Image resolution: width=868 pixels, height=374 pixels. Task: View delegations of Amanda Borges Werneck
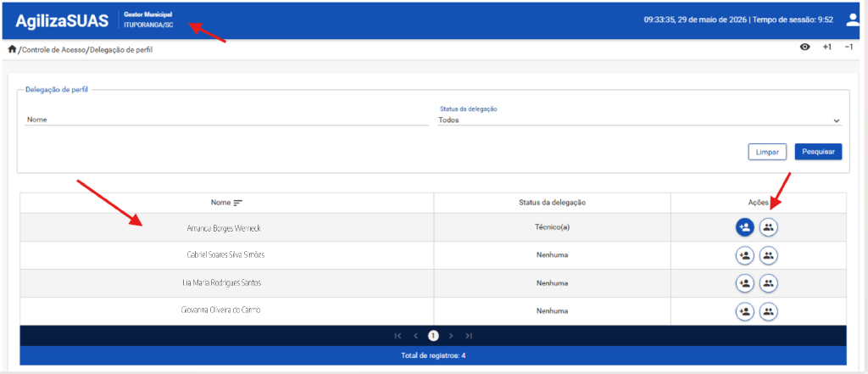(x=768, y=226)
